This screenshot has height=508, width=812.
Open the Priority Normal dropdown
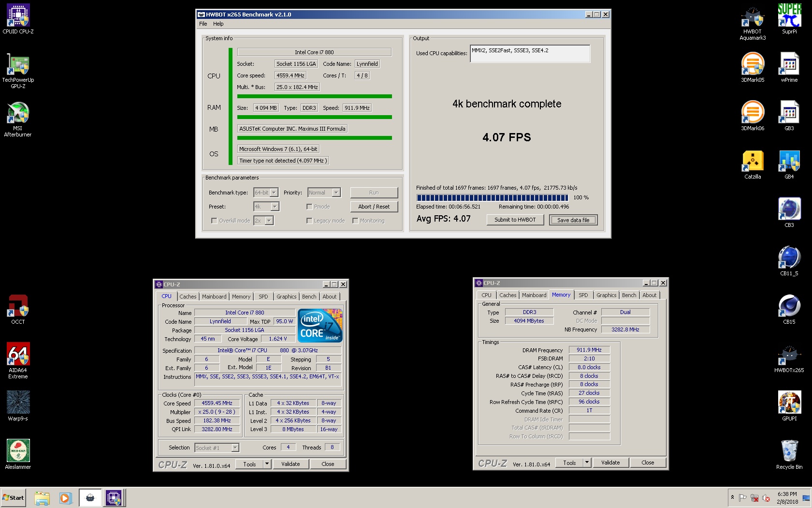coord(336,193)
